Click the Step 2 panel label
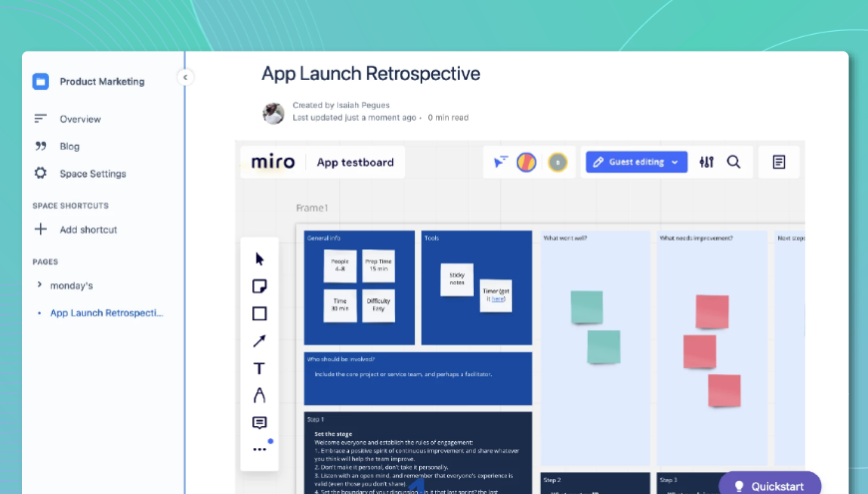Image resolution: width=868 pixels, height=494 pixels. pos(553,480)
